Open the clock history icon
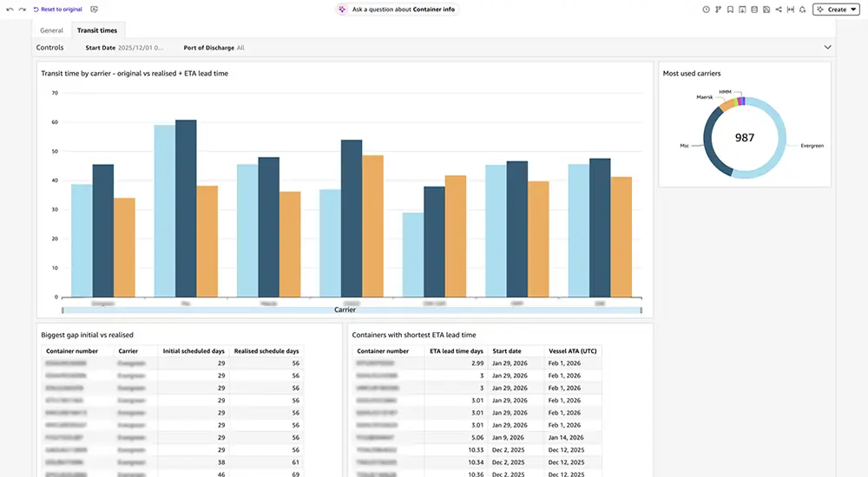The image size is (868, 477). pyautogui.click(x=706, y=10)
